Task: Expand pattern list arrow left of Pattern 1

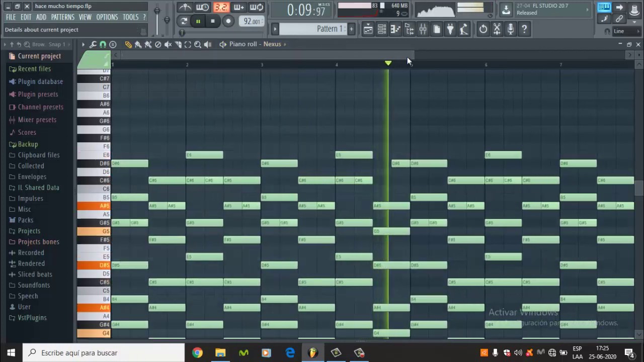Action: point(275,29)
